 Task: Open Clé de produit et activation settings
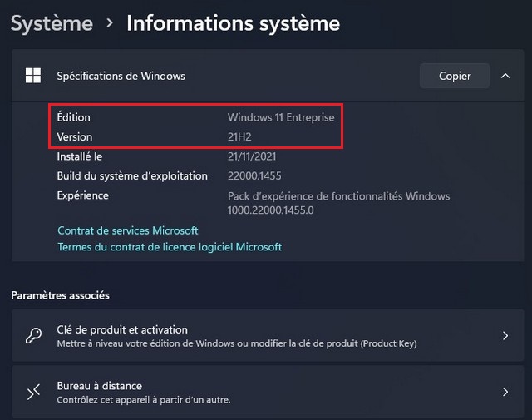tap(268, 335)
